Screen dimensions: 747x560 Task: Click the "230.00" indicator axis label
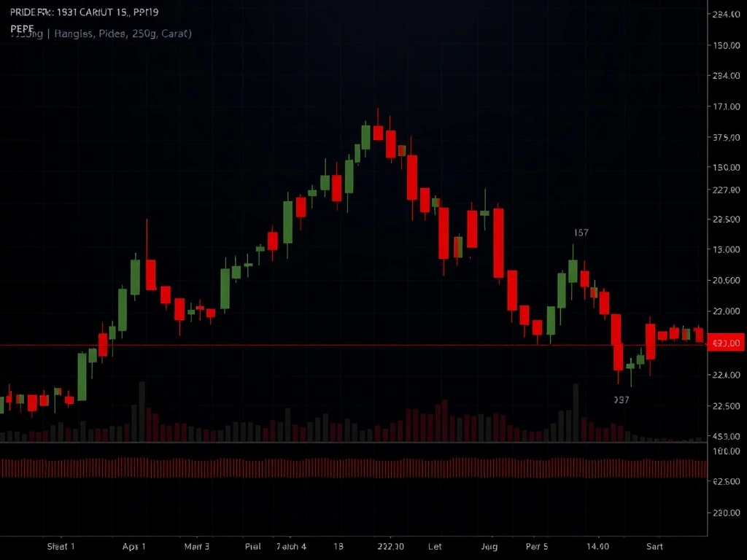(727, 513)
